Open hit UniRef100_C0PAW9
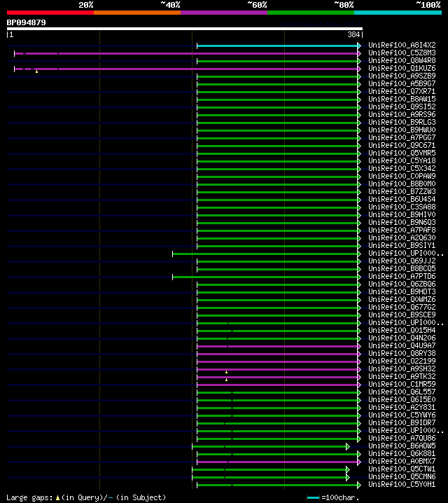 [402, 176]
